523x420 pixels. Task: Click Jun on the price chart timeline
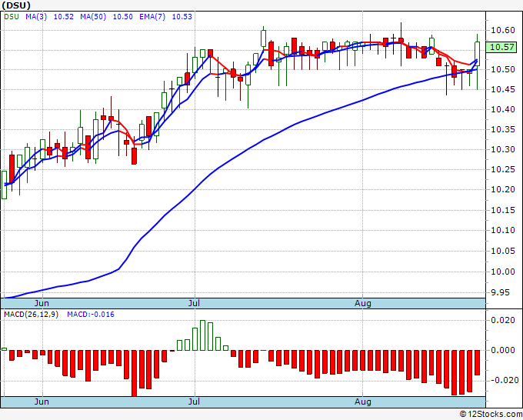point(42,303)
